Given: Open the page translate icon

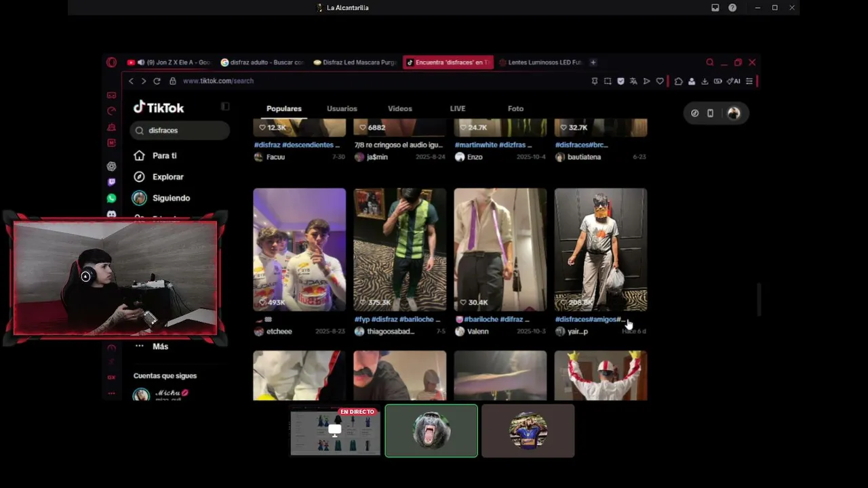Looking at the screenshot, I should coord(633,81).
